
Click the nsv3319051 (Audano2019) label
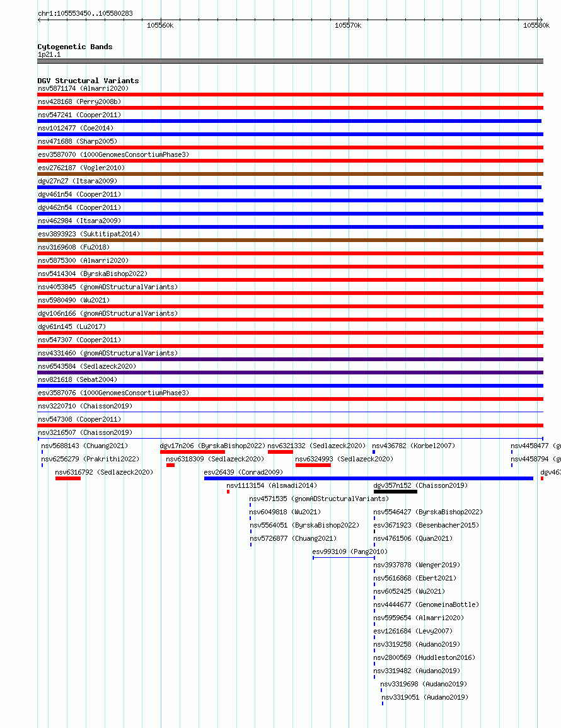[x=425, y=697]
